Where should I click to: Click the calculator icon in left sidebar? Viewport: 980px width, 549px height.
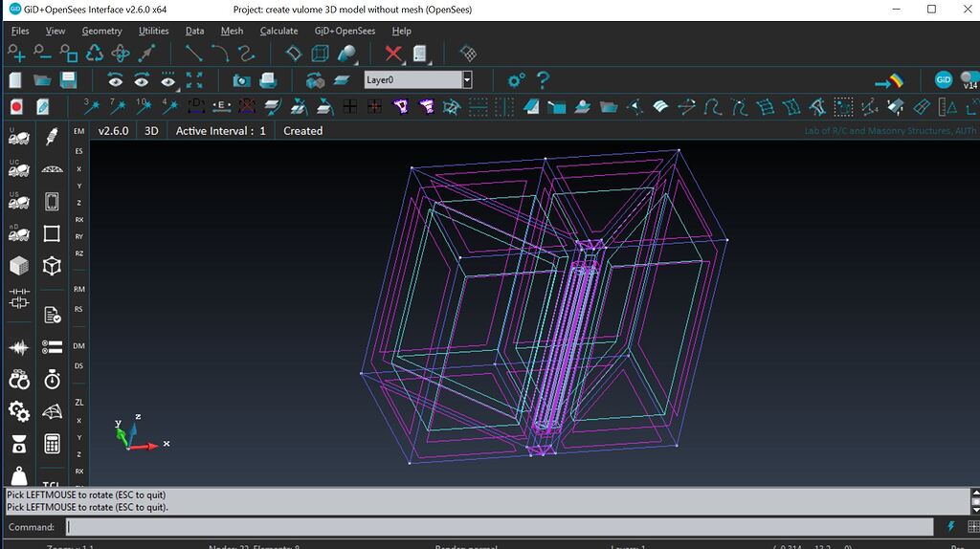tap(52, 444)
